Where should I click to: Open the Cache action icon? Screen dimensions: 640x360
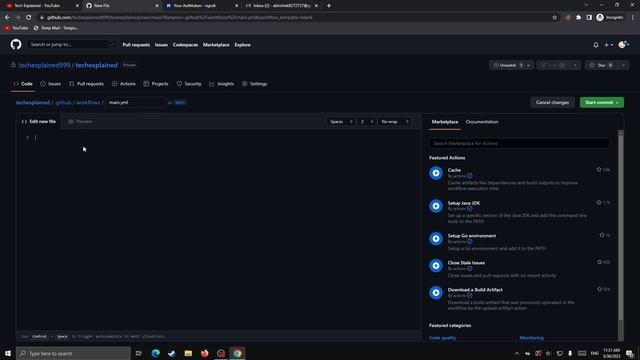[436, 173]
